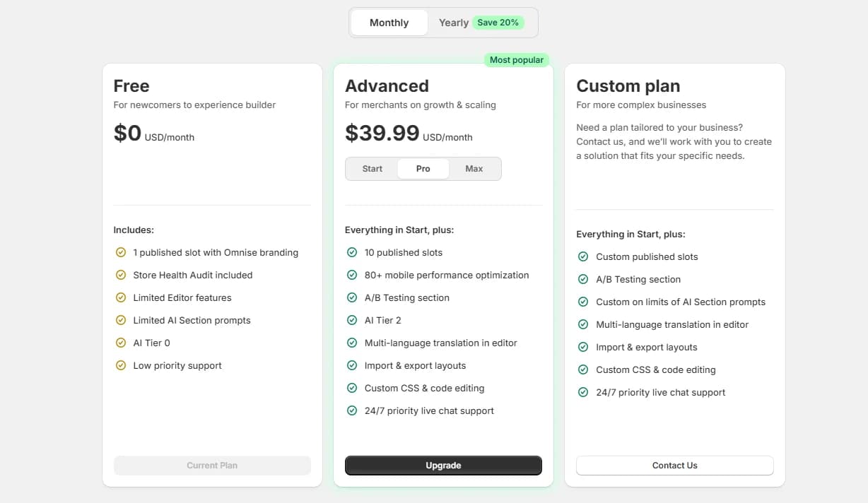Click 'For more complex businesses' text
The width and height of the screenshot is (868, 503).
(641, 105)
